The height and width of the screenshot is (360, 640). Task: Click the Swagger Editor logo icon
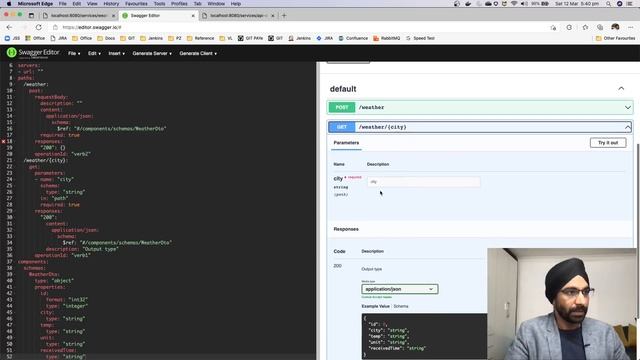[11, 53]
